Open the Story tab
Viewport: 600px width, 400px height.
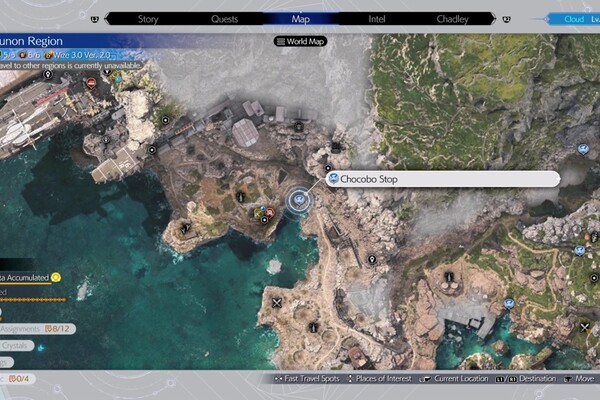point(148,19)
